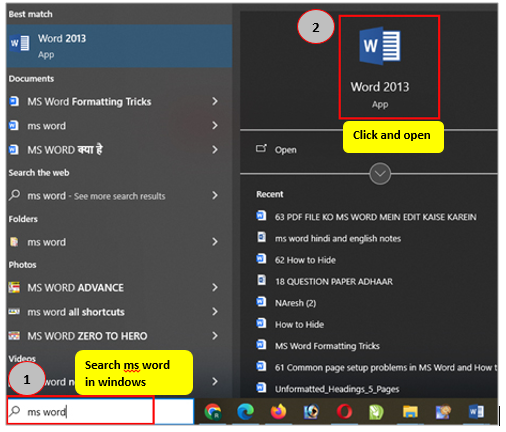Click the magnifier icon in search box

(15, 411)
